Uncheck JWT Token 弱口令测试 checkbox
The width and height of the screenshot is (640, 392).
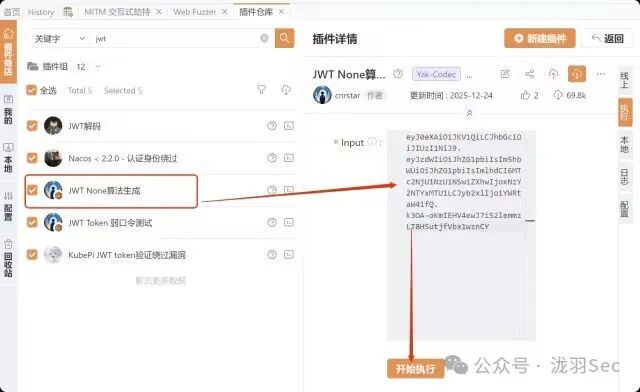32,222
